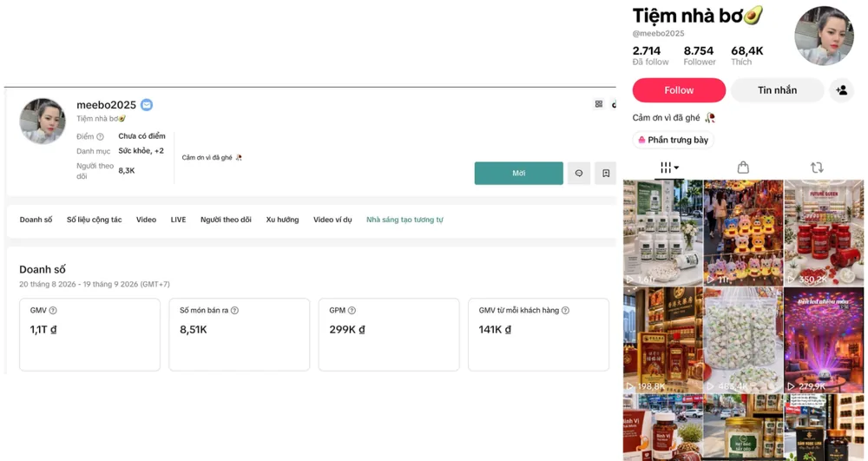This screenshot has width=868, height=461.
Task: Open the reposts tab icon
Action: 817,168
